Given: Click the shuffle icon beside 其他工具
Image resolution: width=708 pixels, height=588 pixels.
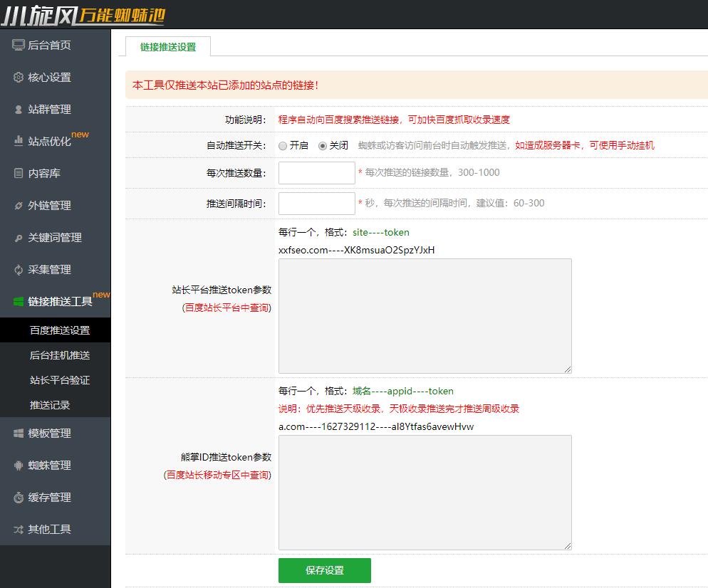Looking at the screenshot, I should coord(18,530).
